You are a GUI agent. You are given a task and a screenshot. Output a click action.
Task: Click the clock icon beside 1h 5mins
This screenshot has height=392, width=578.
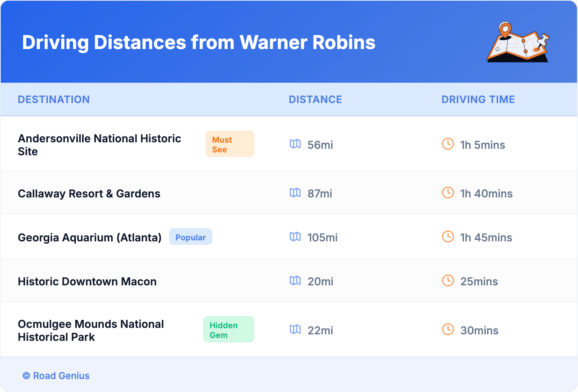[x=448, y=144]
